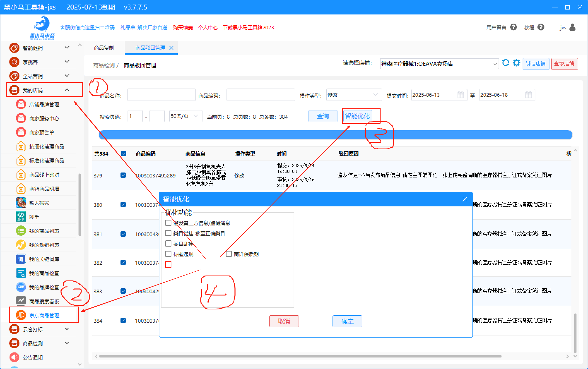The image size is (588, 369).
Task: Click the 精细化清理商品 icon
Action: (x=21, y=147)
